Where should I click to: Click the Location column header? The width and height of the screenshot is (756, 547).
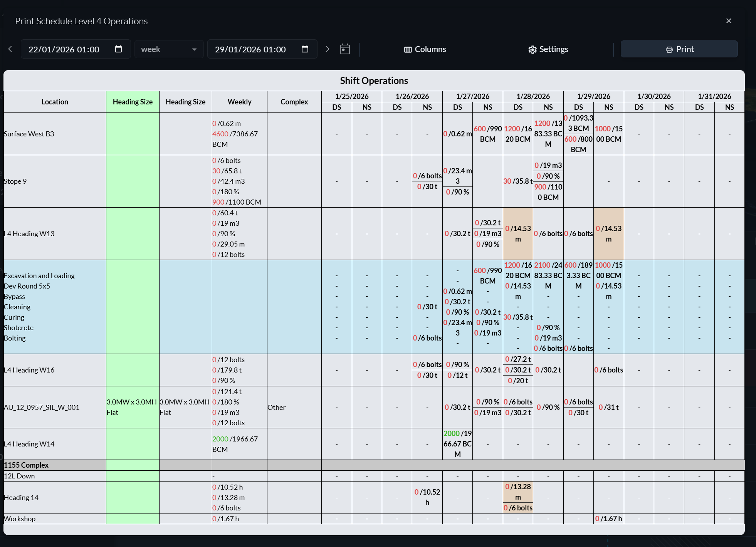55,102
